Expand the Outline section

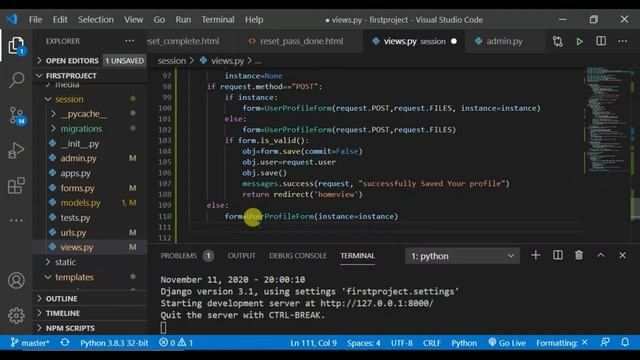point(90,298)
